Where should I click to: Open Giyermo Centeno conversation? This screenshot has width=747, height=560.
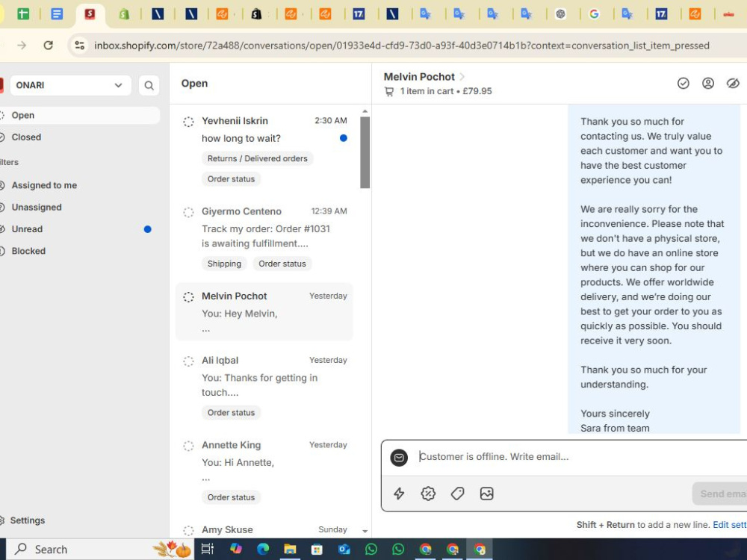264,237
